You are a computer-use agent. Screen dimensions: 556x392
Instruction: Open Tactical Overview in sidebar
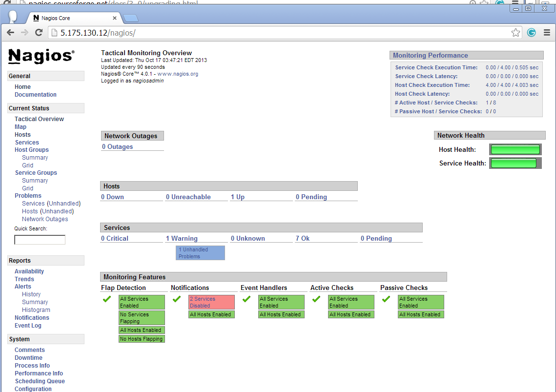coord(39,119)
